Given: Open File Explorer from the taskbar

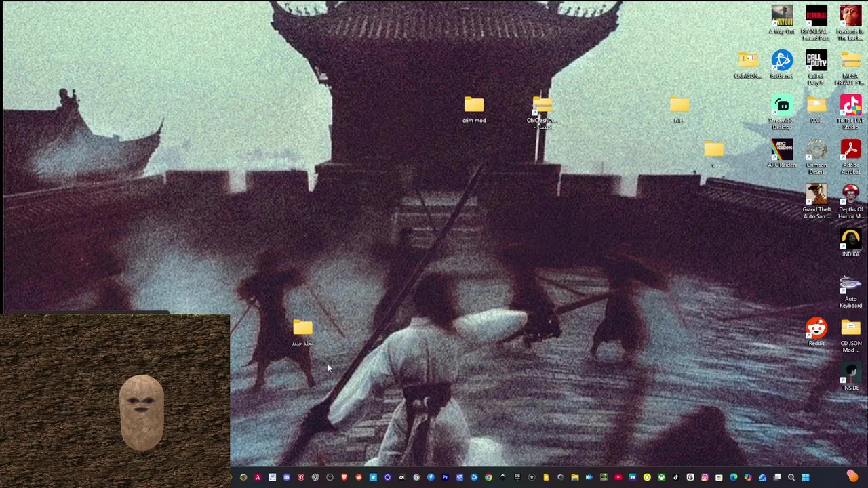Looking at the screenshot, I should point(575,478).
